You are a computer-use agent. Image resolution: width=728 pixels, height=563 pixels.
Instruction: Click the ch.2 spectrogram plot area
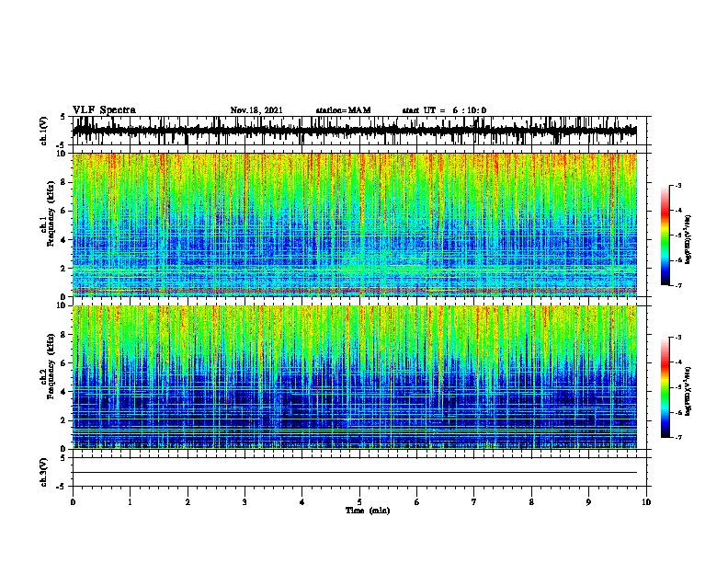click(355, 377)
